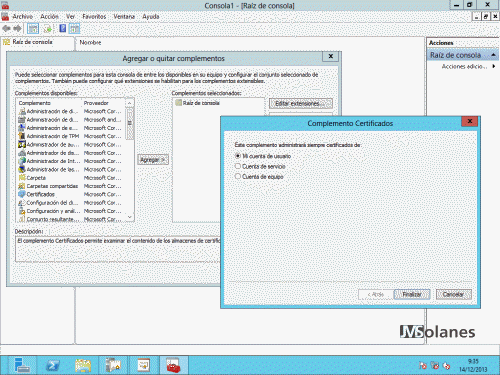Click the Finalizar button
The width and height of the screenshot is (500, 375).
pyautogui.click(x=412, y=294)
